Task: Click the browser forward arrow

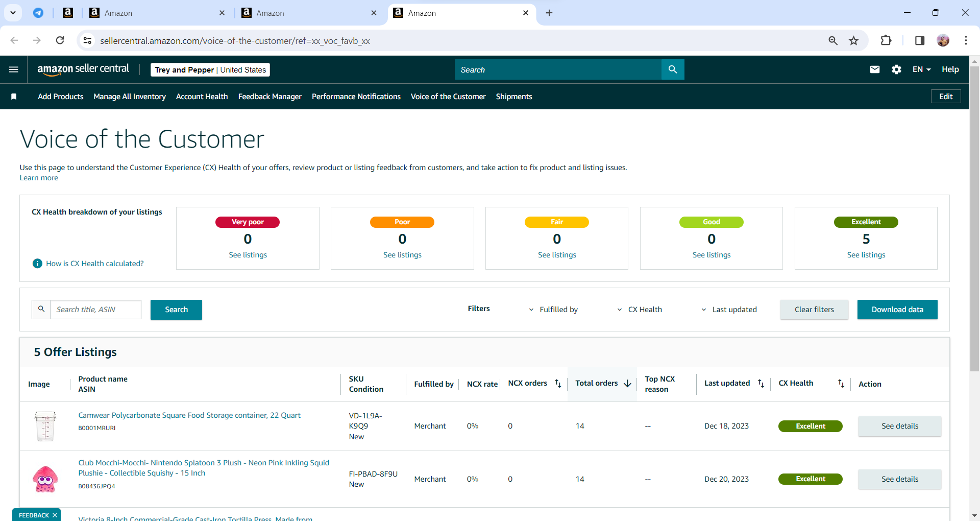Action: pos(37,40)
